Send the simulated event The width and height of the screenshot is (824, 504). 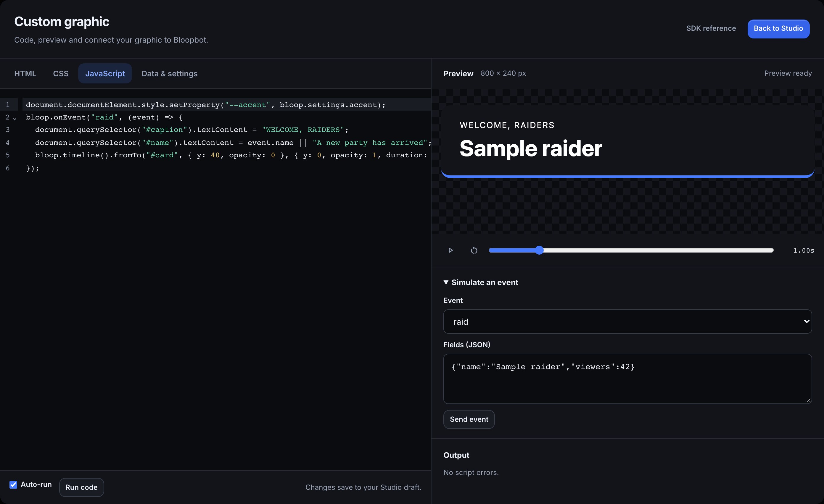(469, 419)
